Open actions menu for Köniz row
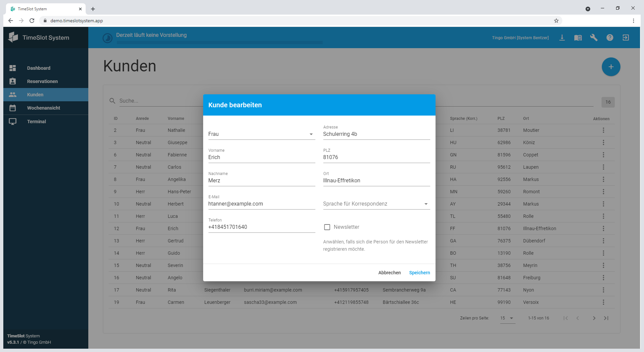 [604, 142]
